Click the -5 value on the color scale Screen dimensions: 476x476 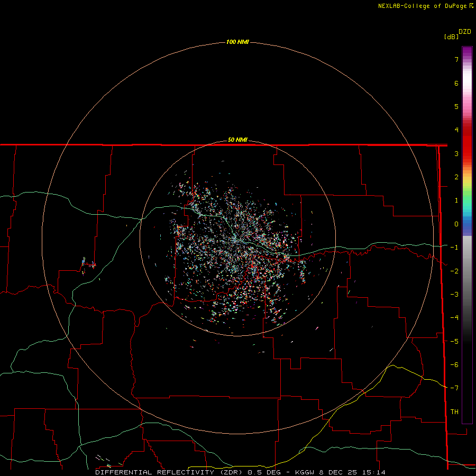(x=454, y=341)
